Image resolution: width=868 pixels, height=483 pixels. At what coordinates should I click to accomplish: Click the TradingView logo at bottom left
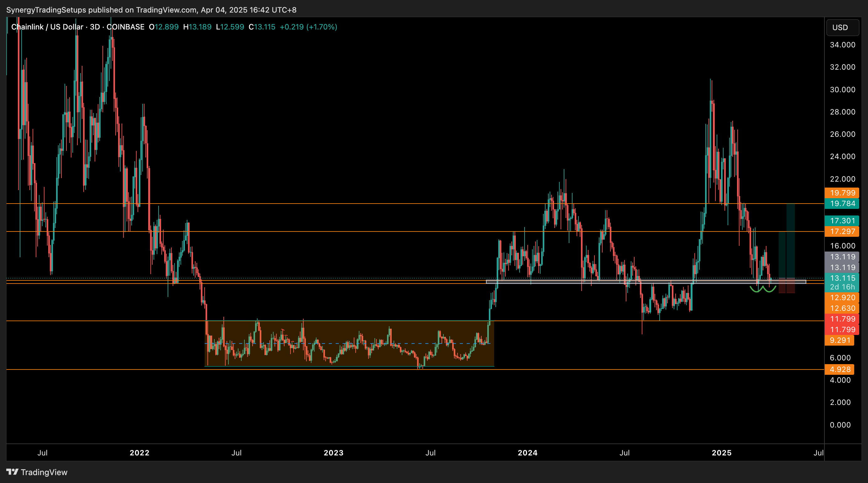point(37,472)
